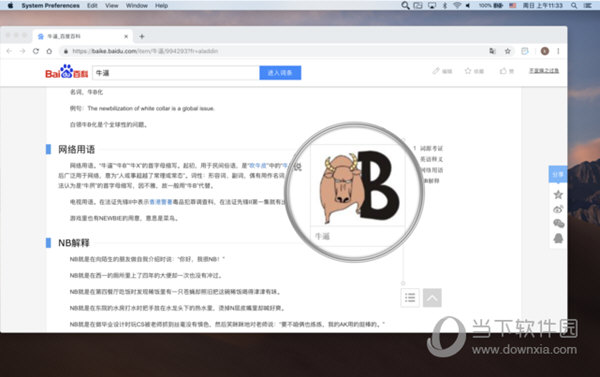Jump to 英语释义 in side catalog
600x377 pixels.
[x=431, y=159]
